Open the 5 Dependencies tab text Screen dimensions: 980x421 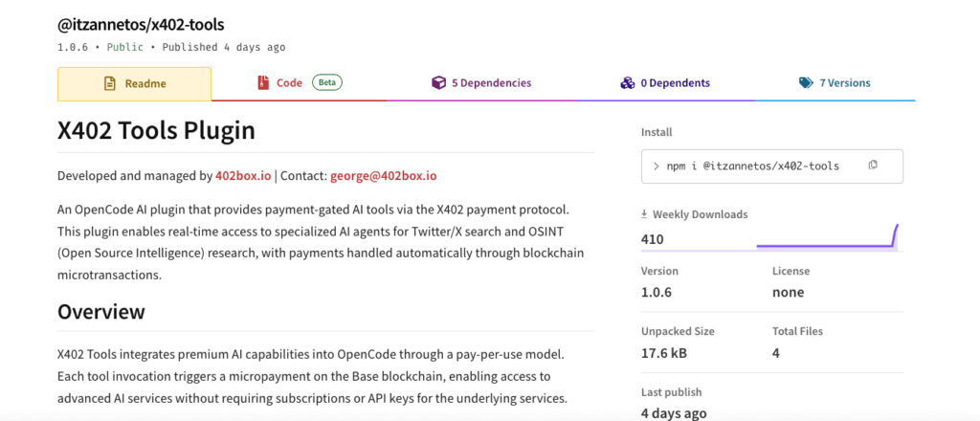[491, 83]
